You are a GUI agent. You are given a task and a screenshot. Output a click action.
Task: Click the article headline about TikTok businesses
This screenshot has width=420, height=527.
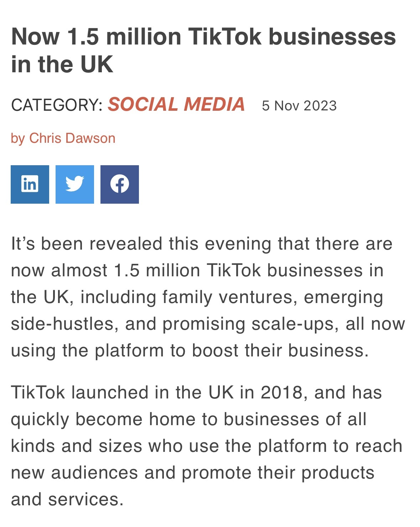click(x=203, y=50)
